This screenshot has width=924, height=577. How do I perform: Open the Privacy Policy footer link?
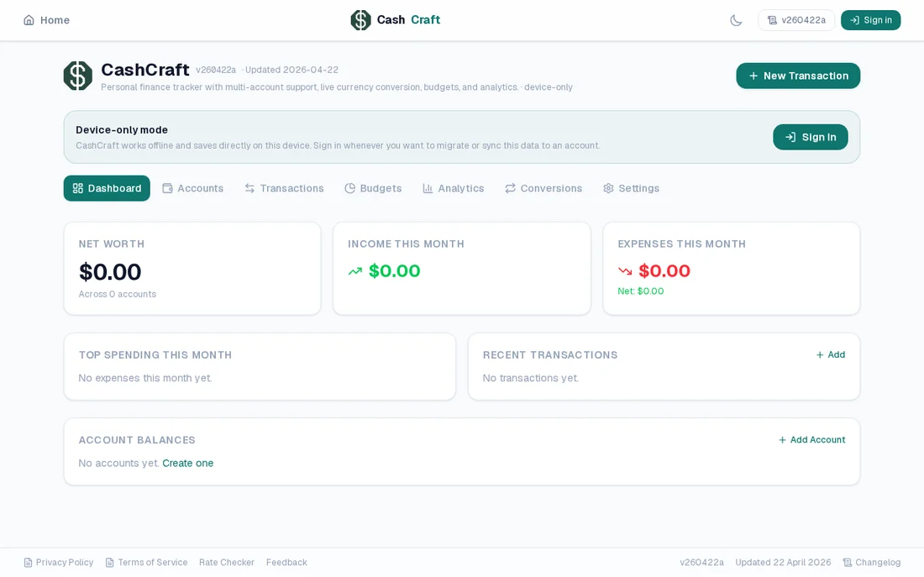point(58,562)
